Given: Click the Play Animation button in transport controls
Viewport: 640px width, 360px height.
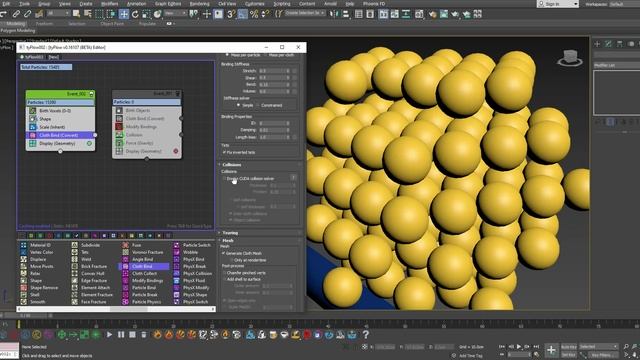Looking at the screenshot, I should point(519,347).
